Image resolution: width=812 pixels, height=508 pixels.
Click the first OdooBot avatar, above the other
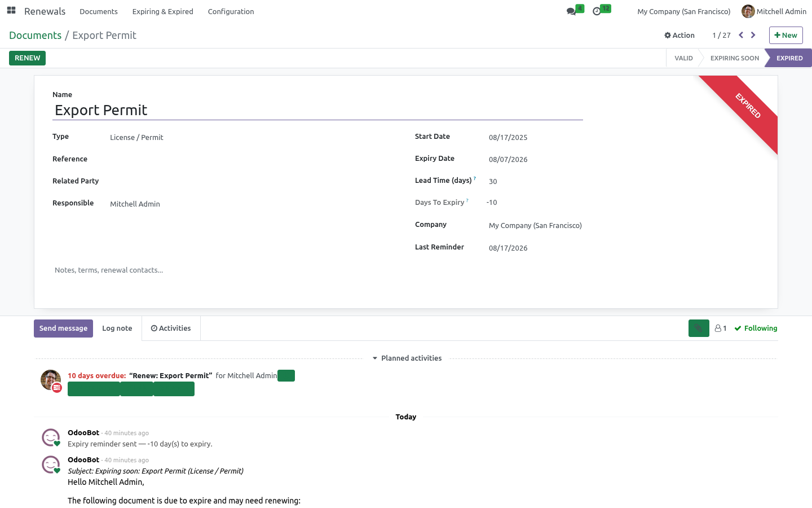coord(51,437)
